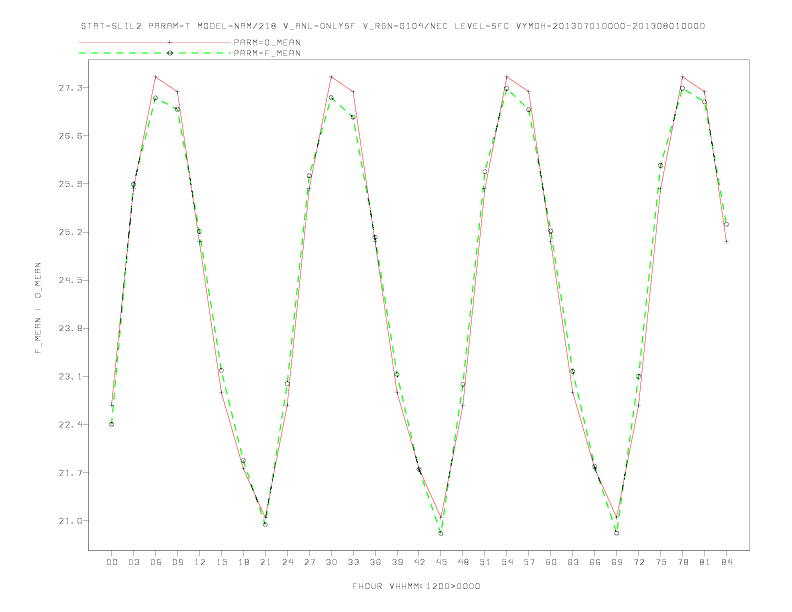The image size is (792, 612).
Task: Select the PARM=F_MEAN legend label
Action: pyautogui.click(x=267, y=53)
